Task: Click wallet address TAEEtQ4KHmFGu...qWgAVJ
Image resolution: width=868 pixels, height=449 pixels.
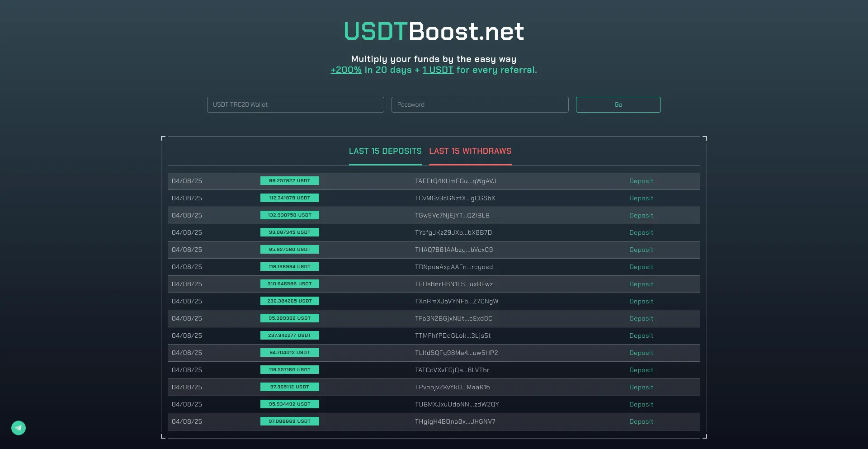Action: point(456,181)
